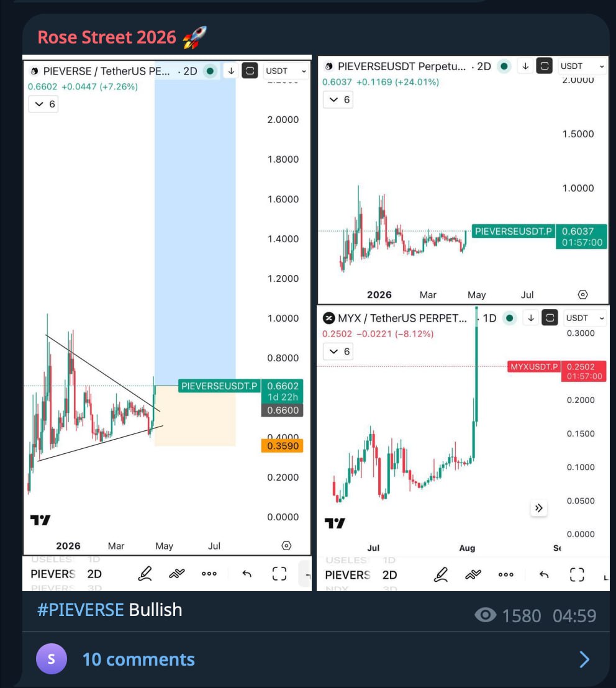This screenshot has width=616, height=688.
Task: Open USDT currency dropdown on PIEVERSE / TetherUS chart
Action: [286, 71]
